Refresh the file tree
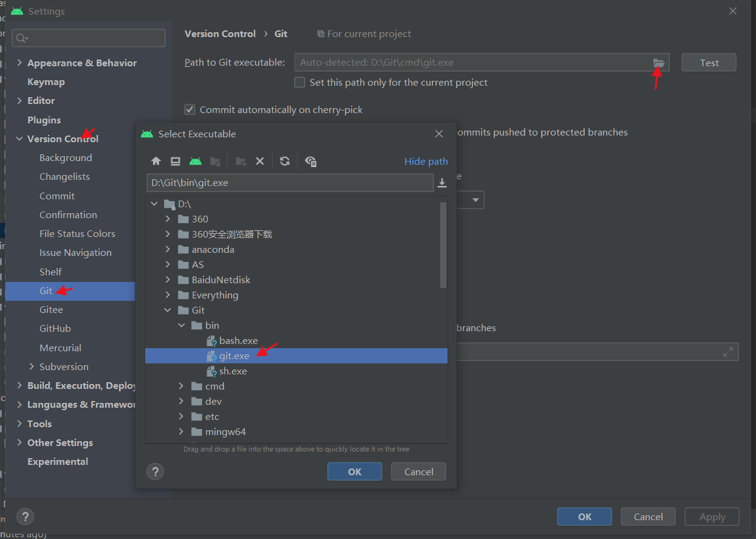 pos(284,161)
